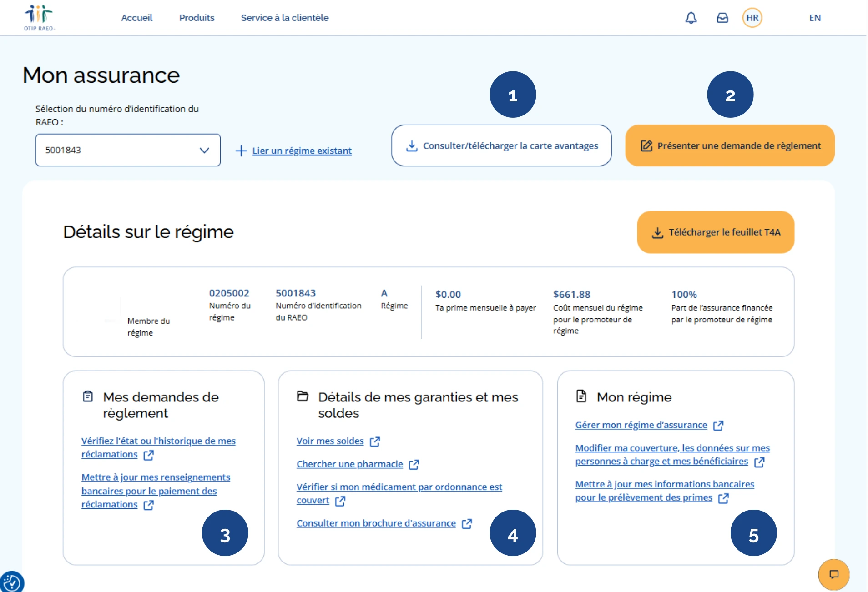868x592 pixels.
Task: Click external icon after prélèvement des primes
Action: 723,498
